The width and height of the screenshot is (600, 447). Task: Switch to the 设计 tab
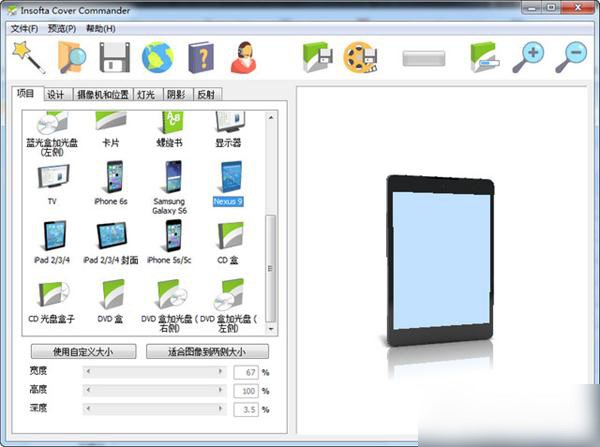(x=56, y=95)
